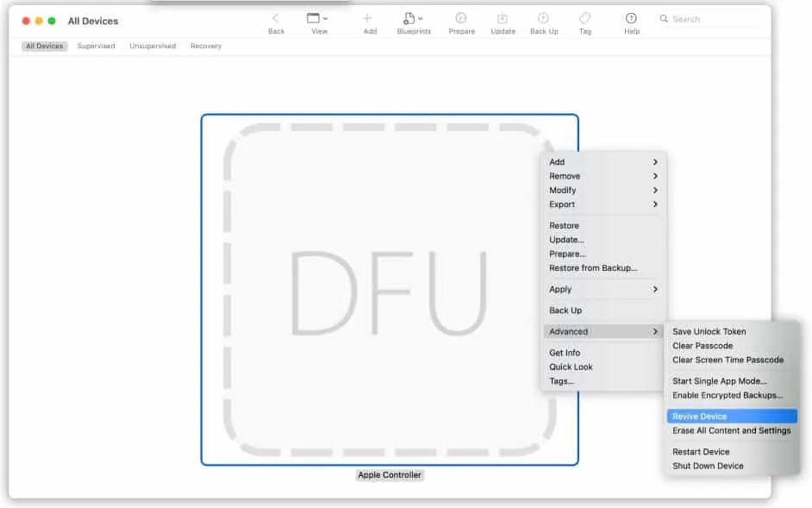Screen dimensions: 812x508
Task: Expand the Modify submenu
Action: 603,190
